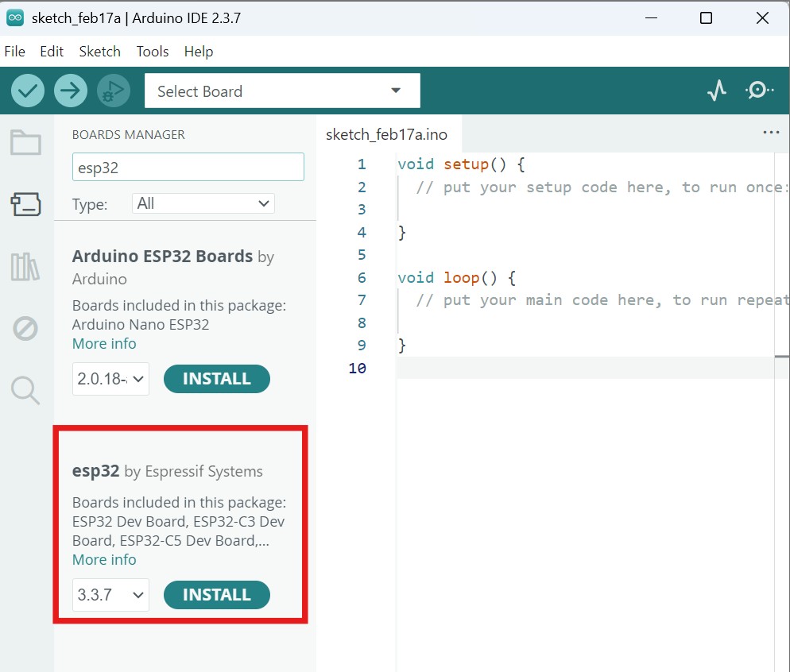The height and width of the screenshot is (672, 790).
Task: Click empty editor line 10
Action: click(x=584, y=369)
